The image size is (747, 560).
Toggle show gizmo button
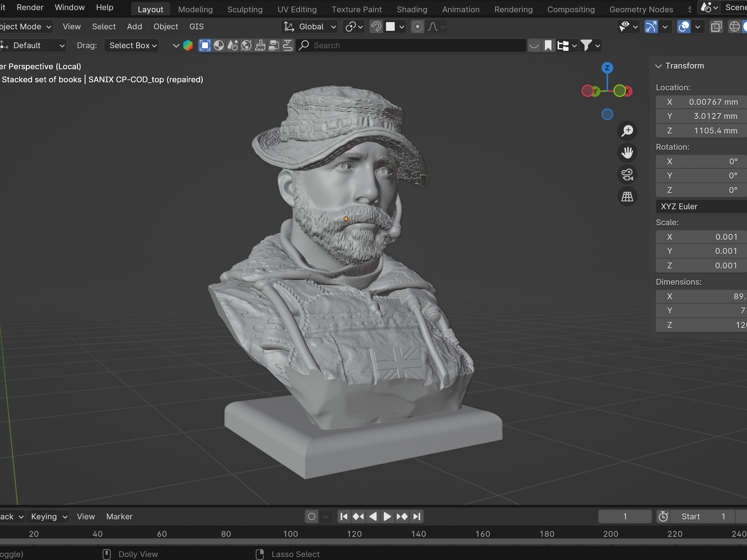tap(651, 26)
